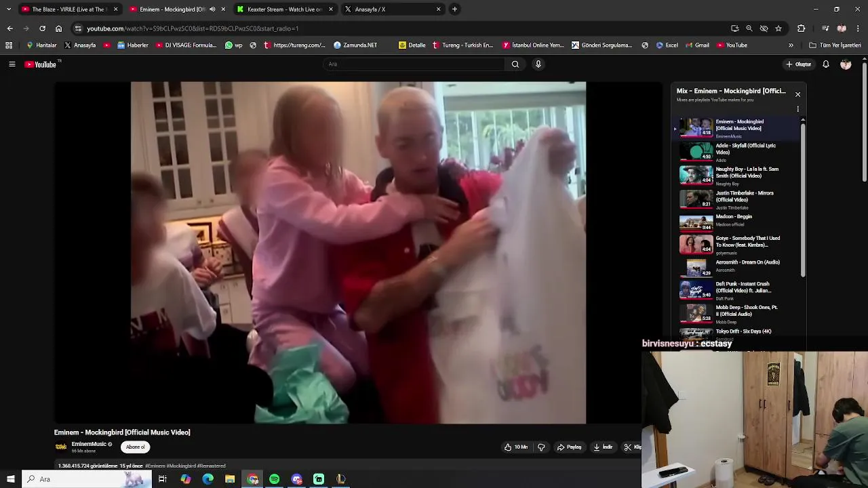The width and height of the screenshot is (868, 488).
Task: Open File Explorer from the taskbar
Action: click(x=230, y=479)
